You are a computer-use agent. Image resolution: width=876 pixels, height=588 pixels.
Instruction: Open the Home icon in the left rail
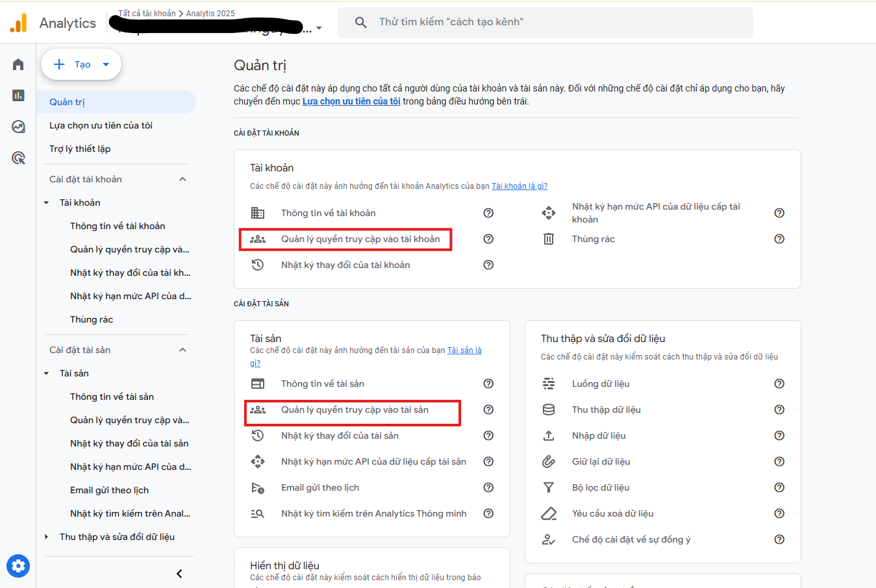coord(18,64)
